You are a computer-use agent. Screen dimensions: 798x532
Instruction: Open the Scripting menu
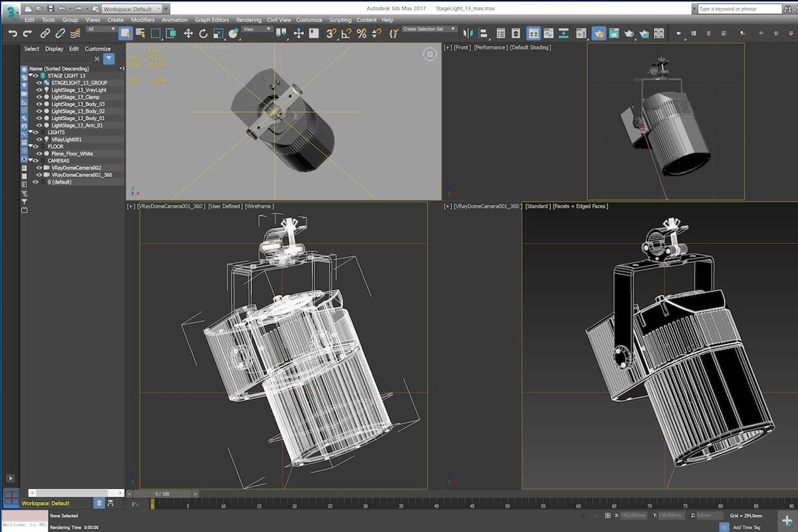(x=340, y=20)
